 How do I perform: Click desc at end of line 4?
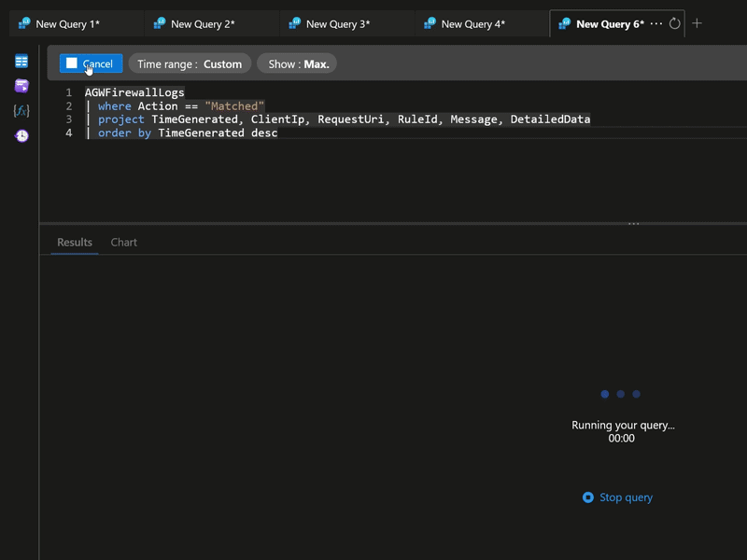(264, 133)
